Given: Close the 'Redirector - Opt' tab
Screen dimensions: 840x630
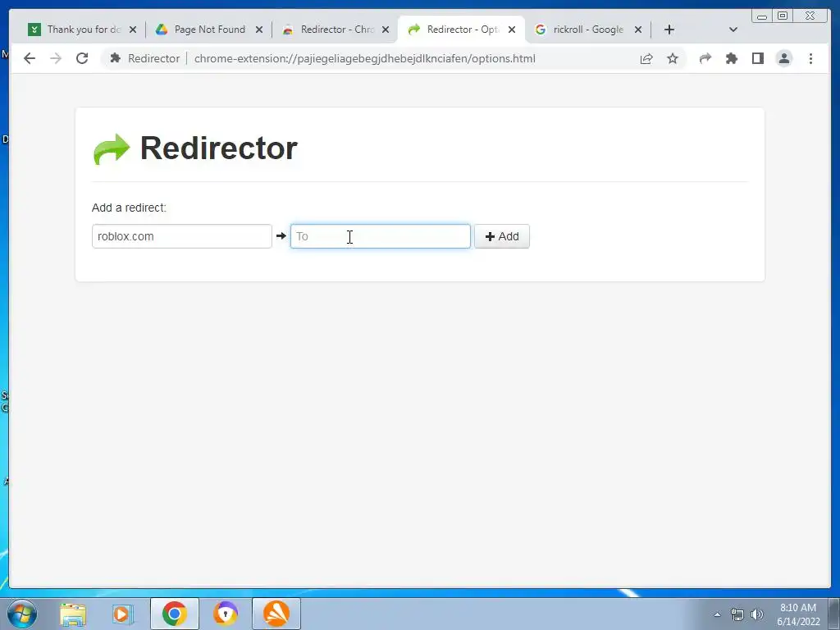Looking at the screenshot, I should (x=512, y=30).
